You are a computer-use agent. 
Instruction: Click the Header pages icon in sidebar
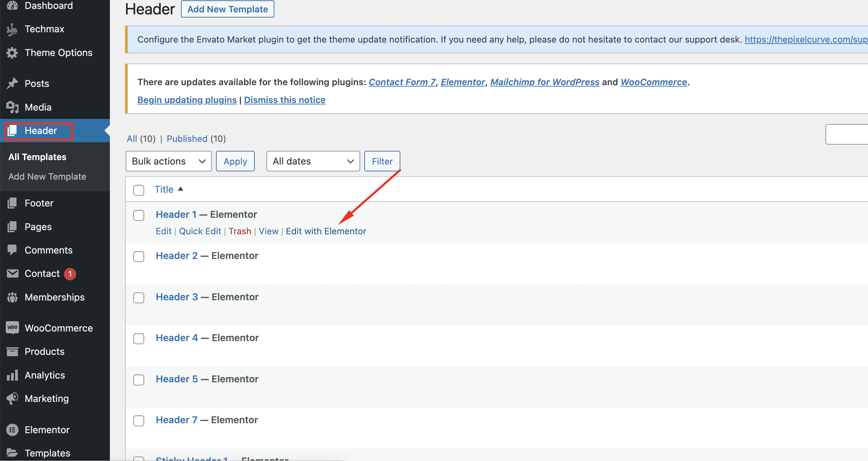[12, 131]
